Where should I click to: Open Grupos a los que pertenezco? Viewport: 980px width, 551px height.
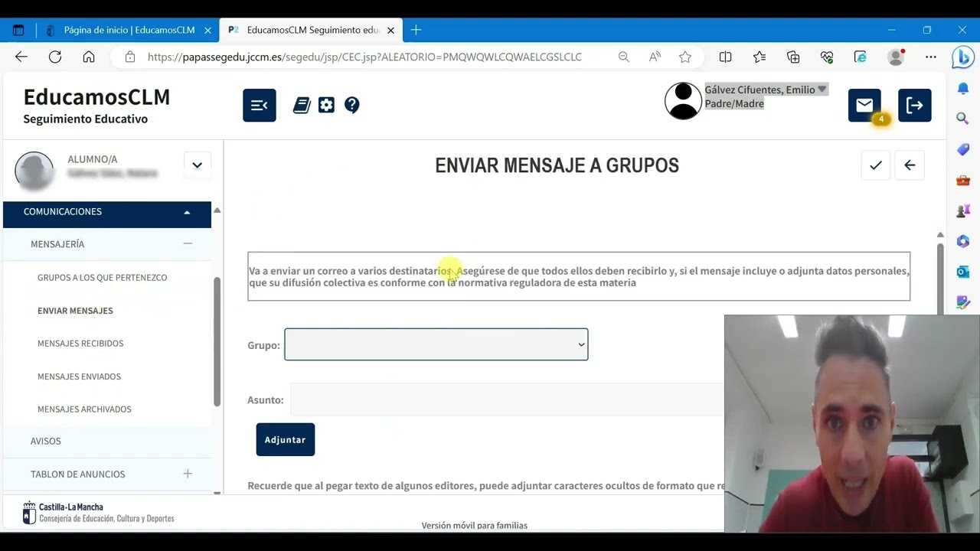[102, 278]
